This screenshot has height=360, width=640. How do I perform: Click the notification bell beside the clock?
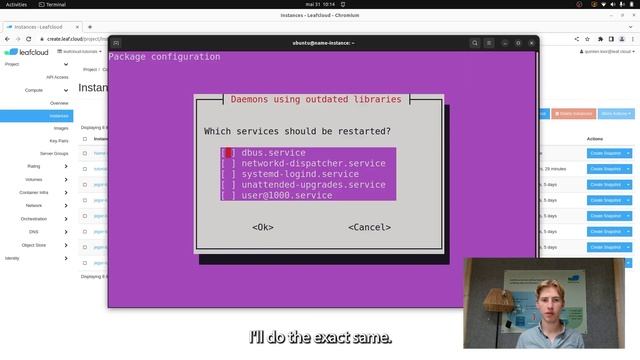[343, 4]
